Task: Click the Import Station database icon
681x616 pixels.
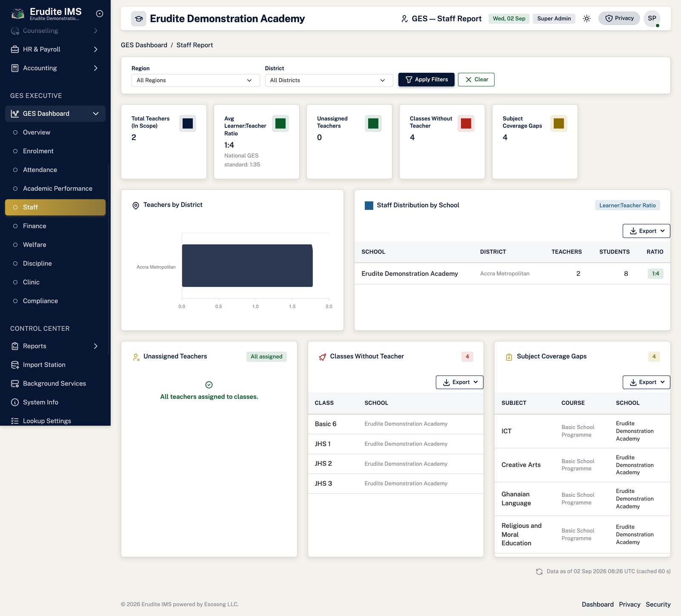Action: coord(15,365)
